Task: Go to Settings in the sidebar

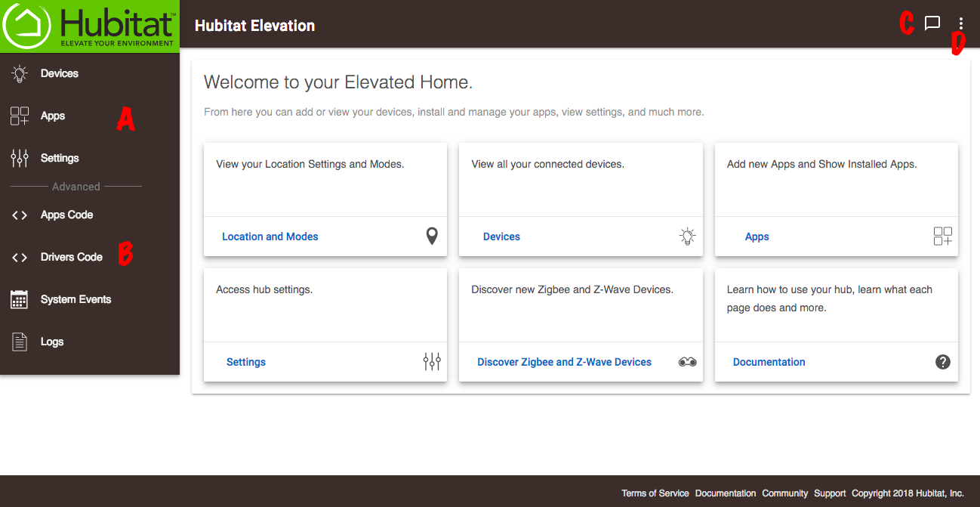Action: click(60, 158)
